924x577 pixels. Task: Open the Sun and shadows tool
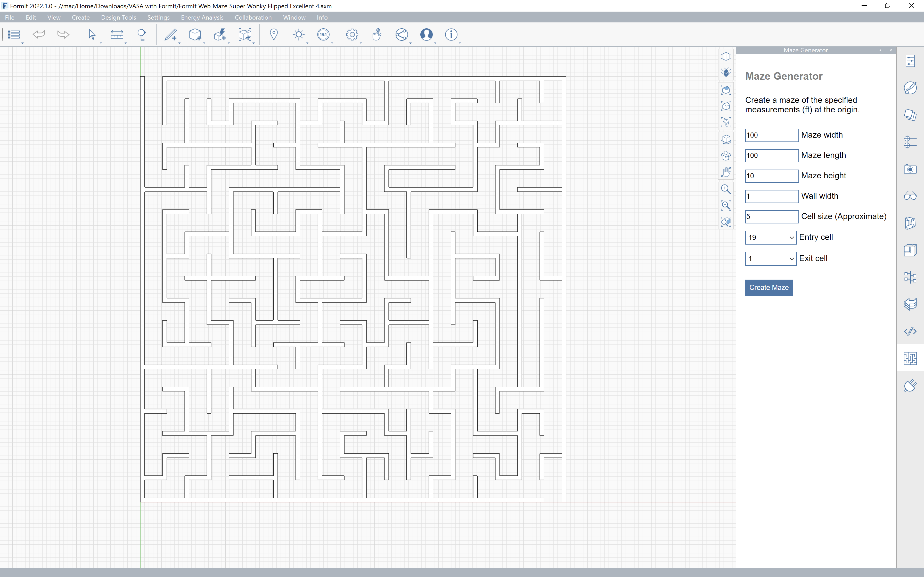coord(299,35)
